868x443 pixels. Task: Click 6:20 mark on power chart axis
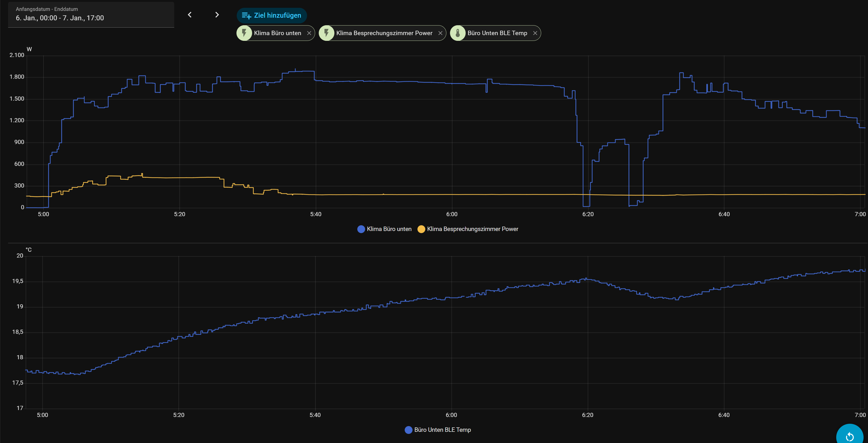pyautogui.click(x=588, y=214)
